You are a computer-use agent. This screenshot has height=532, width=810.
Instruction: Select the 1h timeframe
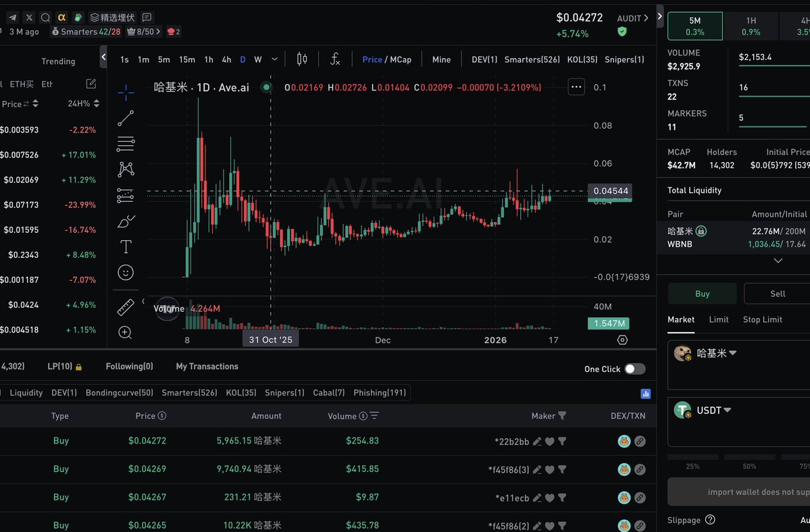click(x=209, y=59)
